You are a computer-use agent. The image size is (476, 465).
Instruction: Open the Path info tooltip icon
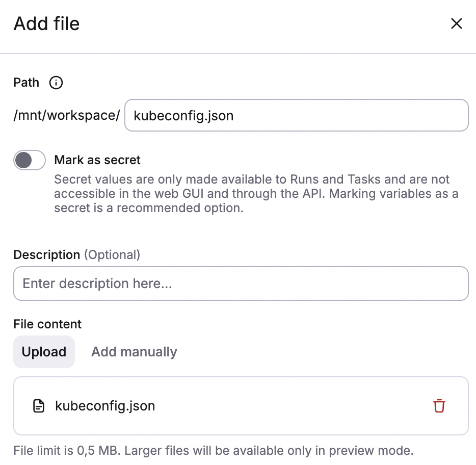[56, 83]
